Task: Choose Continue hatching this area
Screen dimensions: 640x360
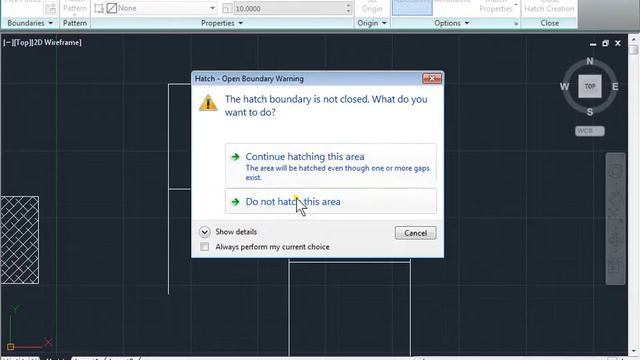Action: click(x=331, y=166)
